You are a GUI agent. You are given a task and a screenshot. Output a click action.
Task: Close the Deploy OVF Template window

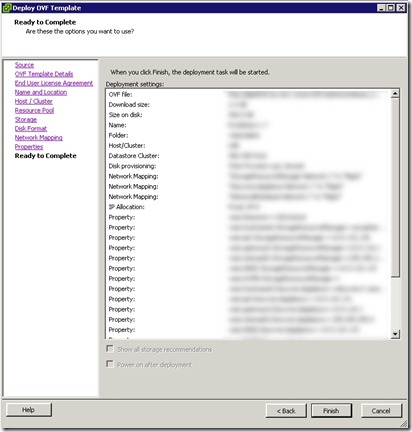401,8
